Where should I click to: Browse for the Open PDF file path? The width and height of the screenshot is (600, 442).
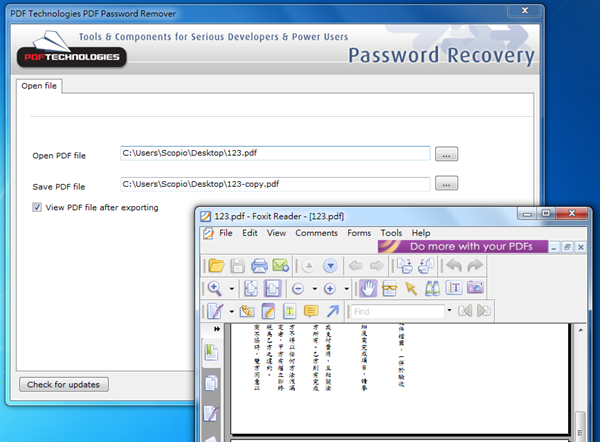tap(446, 154)
